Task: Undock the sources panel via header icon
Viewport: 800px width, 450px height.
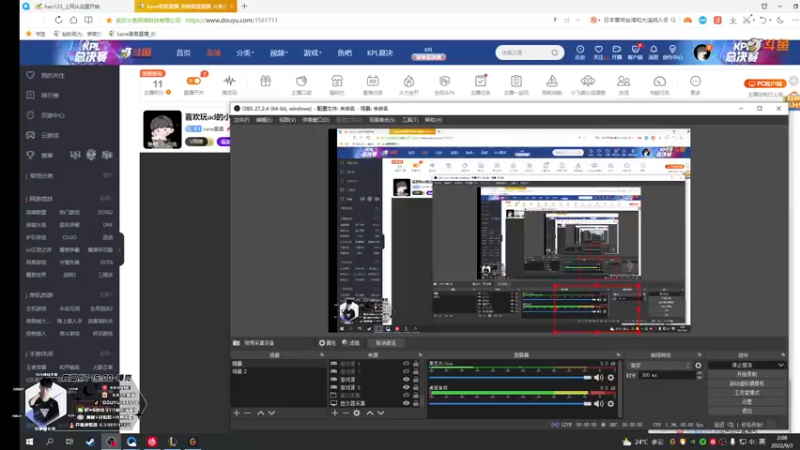Action: click(420, 355)
